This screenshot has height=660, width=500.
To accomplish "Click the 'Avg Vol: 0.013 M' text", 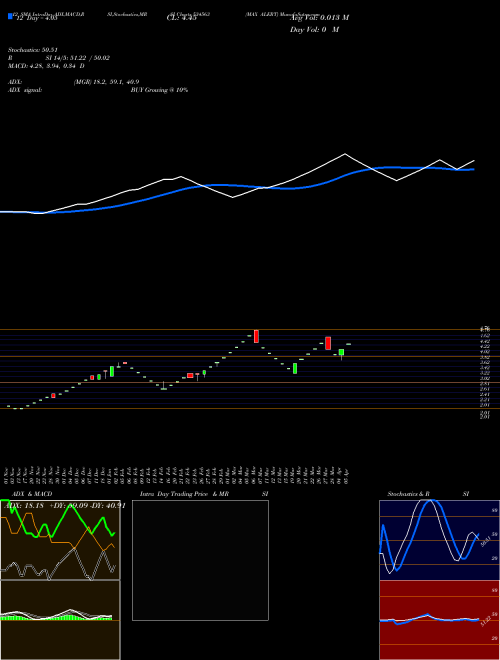I will click(319, 18).
